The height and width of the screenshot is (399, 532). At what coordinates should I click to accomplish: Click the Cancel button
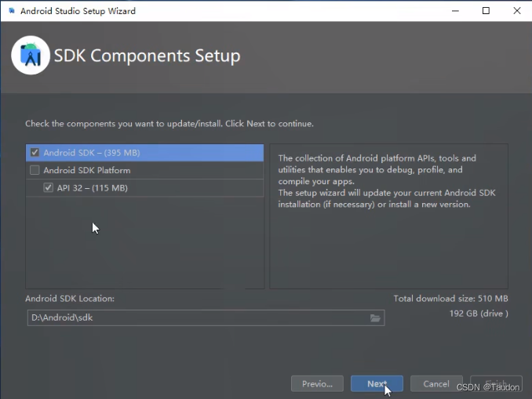[436, 384]
